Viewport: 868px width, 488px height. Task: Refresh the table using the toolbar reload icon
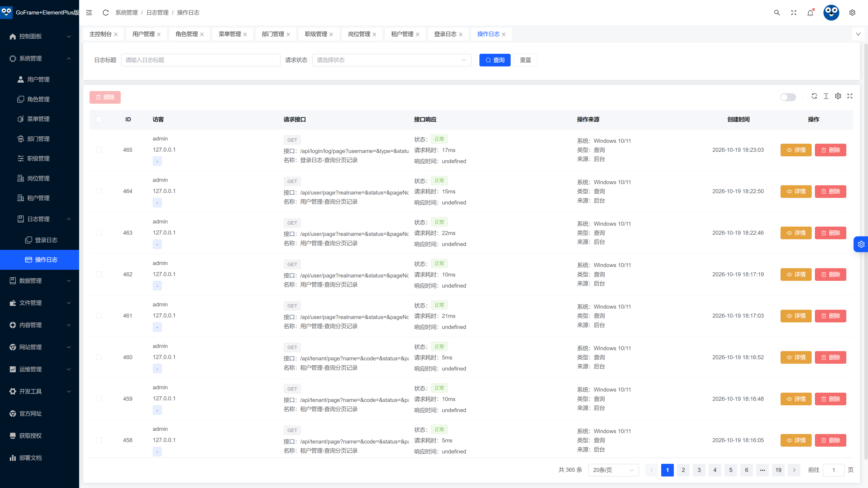click(814, 96)
